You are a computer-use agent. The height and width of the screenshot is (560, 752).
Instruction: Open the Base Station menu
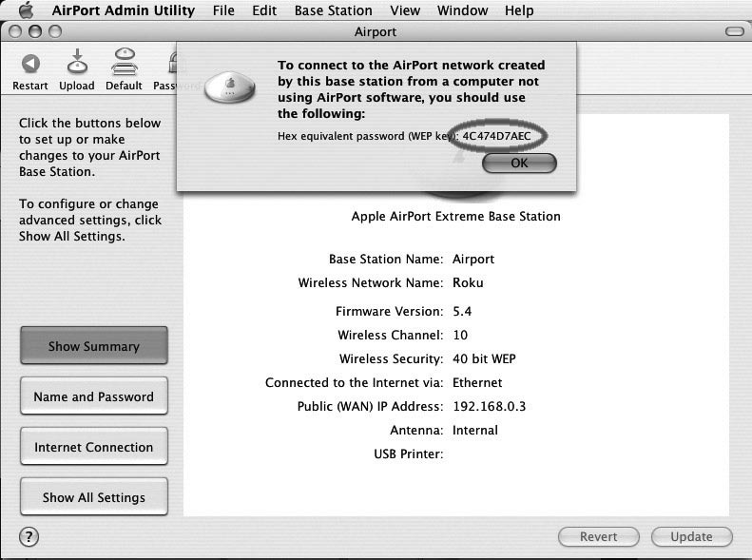333,10
